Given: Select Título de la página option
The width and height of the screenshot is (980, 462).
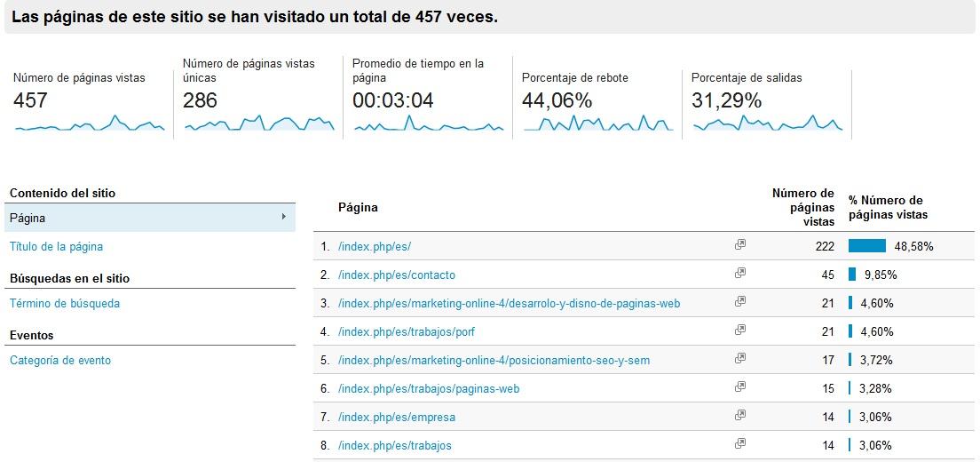Looking at the screenshot, I should (x=56, y=246).
